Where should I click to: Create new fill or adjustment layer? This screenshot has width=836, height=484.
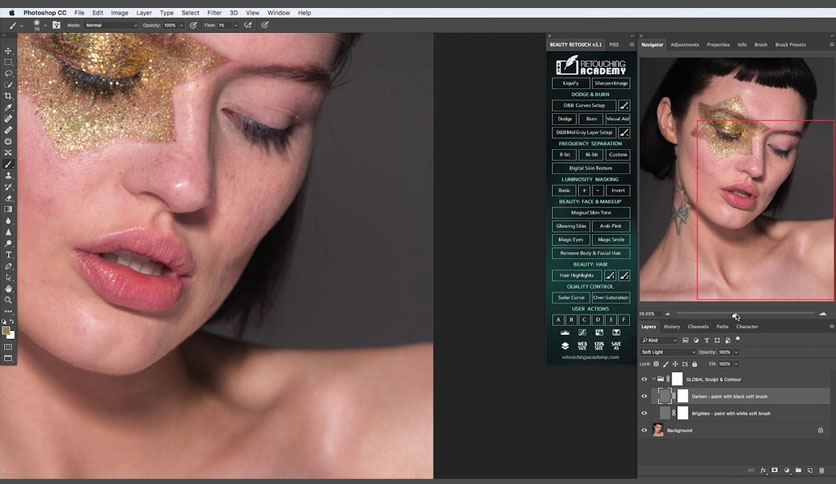[786, 470]
